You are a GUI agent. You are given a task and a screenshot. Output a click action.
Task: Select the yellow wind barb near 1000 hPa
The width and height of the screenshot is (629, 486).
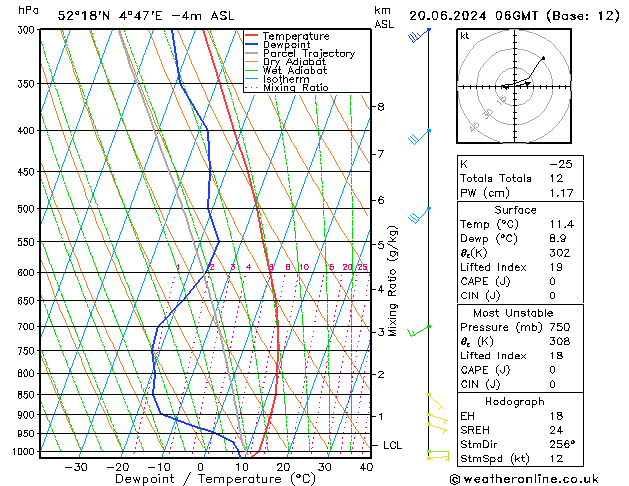(x=436, y=455)
